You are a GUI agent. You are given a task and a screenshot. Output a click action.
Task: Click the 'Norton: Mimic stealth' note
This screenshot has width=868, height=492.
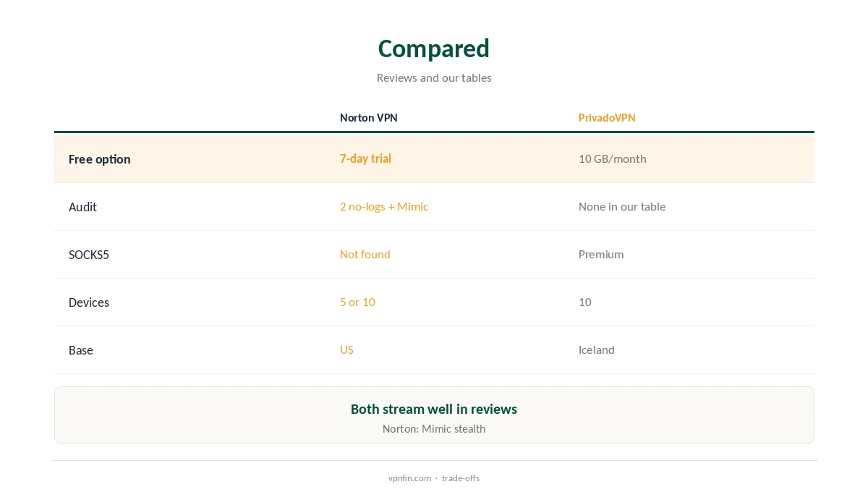(434, 428)
